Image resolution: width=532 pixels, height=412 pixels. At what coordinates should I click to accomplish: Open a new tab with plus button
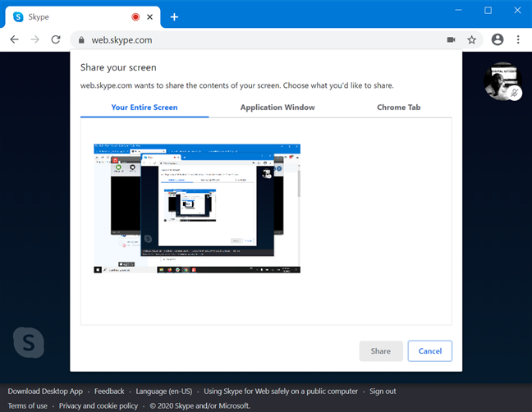174,17
